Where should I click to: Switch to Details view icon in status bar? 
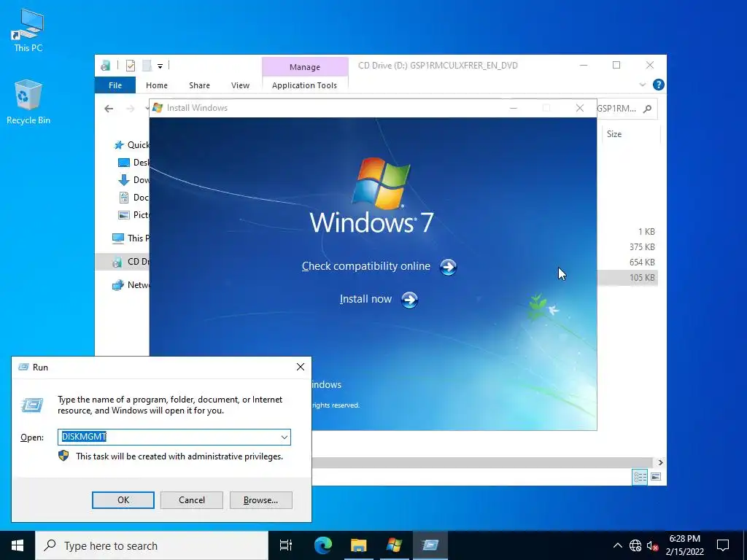(640, 477)
